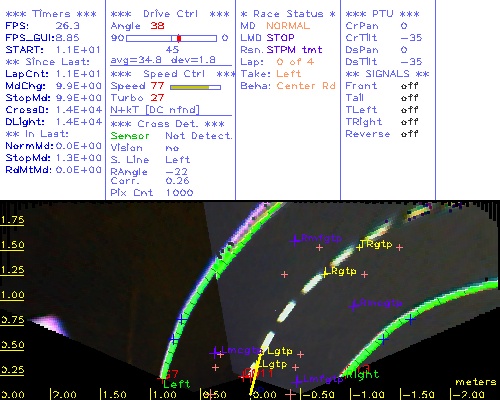Click the Center Rd behavior value
Screen dimensions: 500x400
(306, 86)
